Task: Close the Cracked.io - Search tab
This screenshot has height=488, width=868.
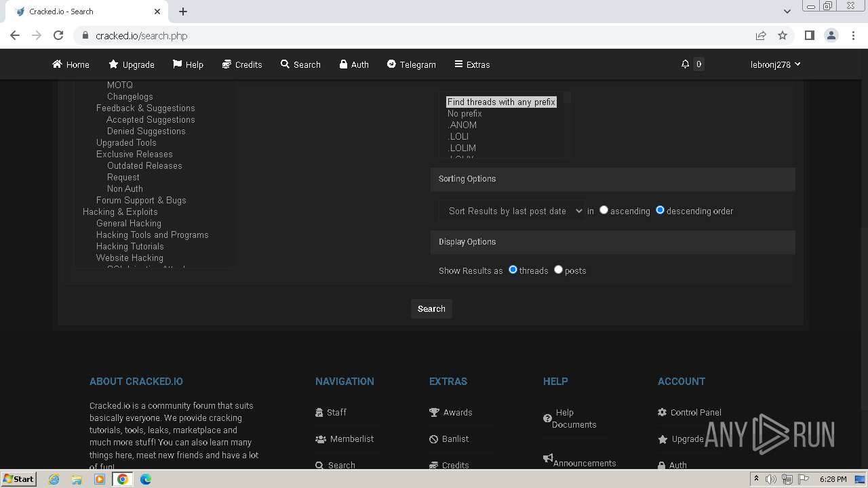Action: (157, 12)
